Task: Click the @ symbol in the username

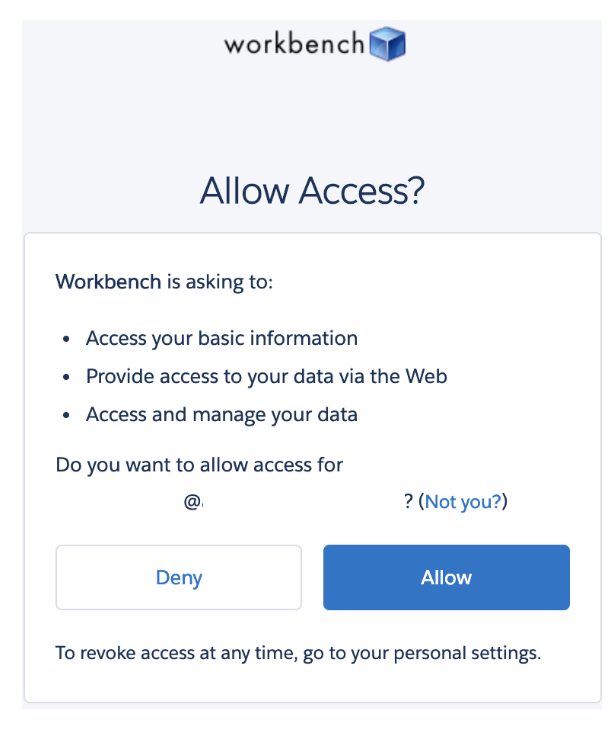Action: pos(192,502)
